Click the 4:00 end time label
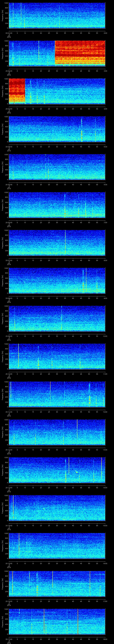 click(x=105, y=109)
